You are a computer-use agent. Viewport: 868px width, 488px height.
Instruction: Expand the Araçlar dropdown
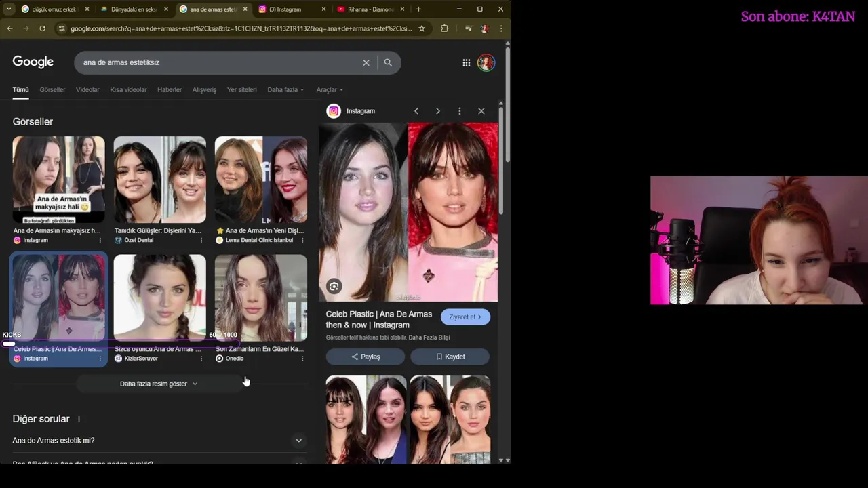tap(330, 90)
